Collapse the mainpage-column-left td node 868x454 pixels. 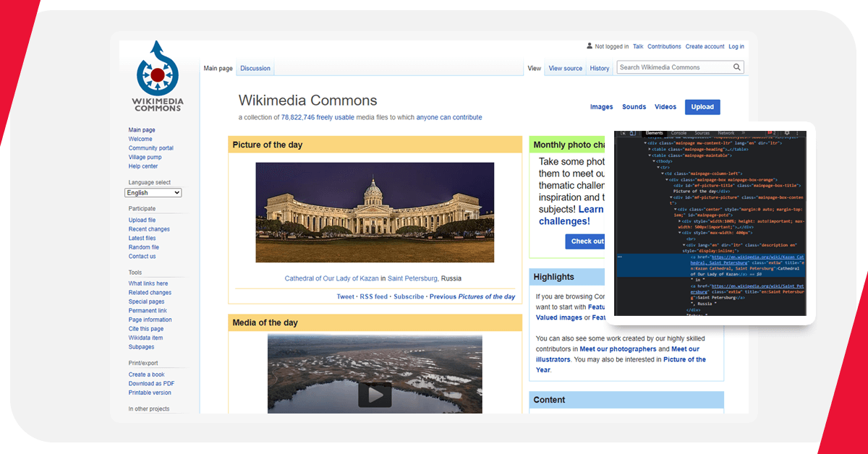tap(663, 174)
